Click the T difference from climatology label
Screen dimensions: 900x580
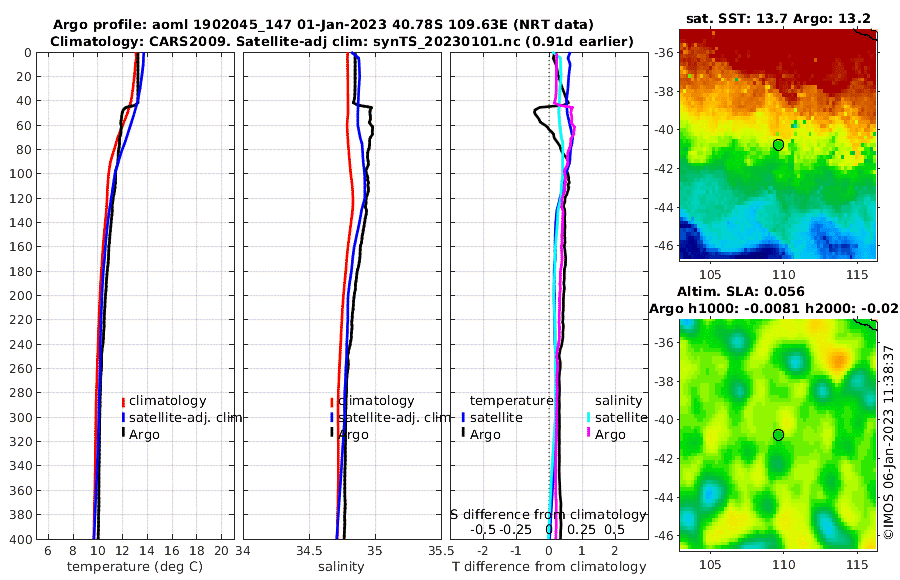(x=549, y=567)
